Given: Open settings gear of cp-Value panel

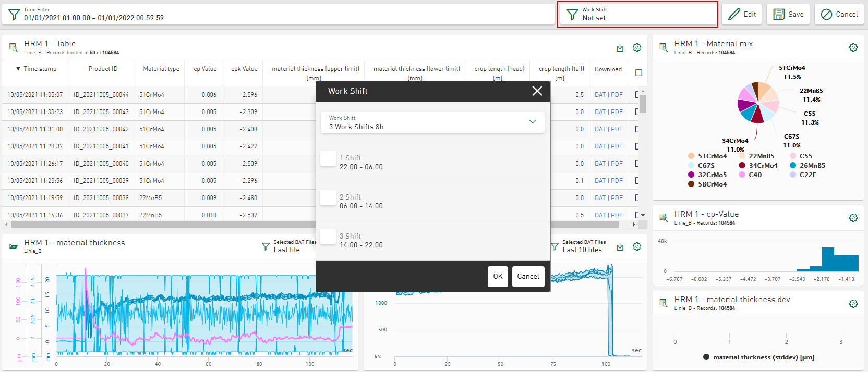Looking at the screenshot, I should 853,218.
